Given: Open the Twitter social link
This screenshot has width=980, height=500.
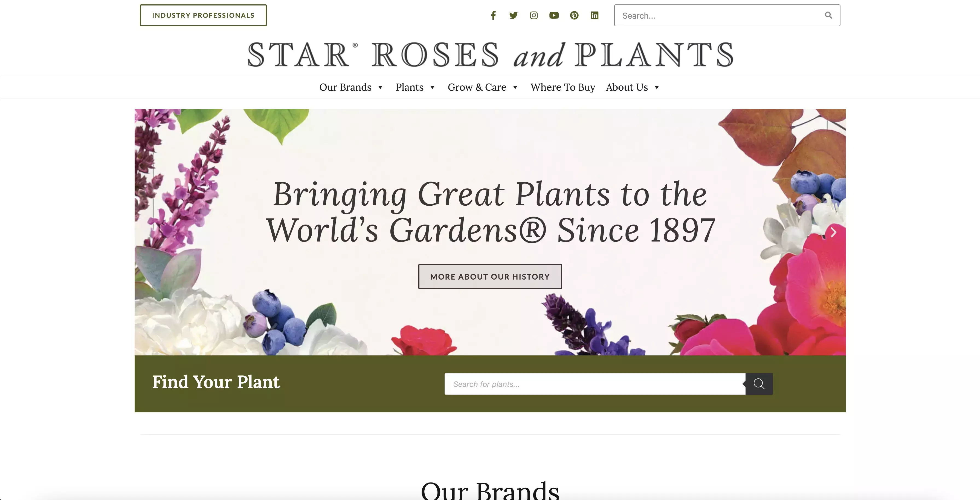Looking at the screenshot, I should coord(513,15).
